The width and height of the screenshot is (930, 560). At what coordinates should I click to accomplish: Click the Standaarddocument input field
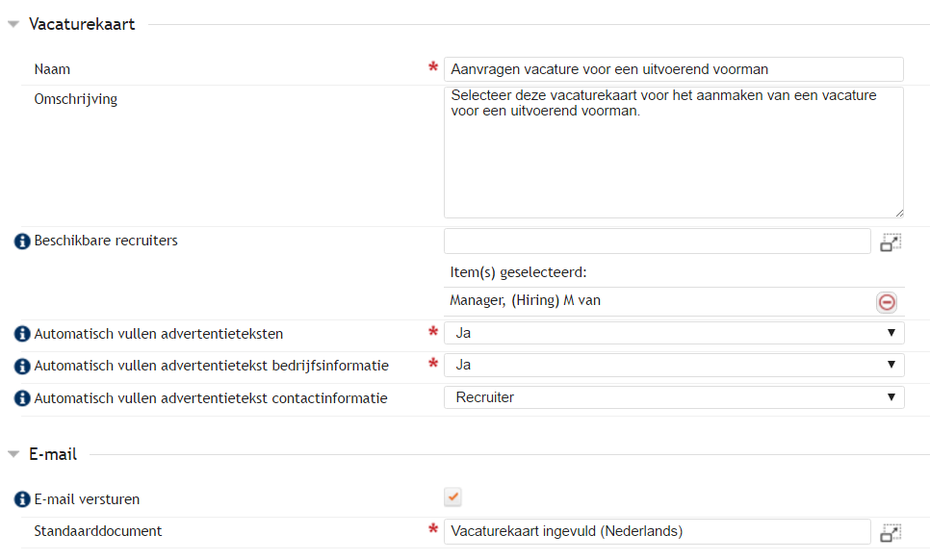click(x=658, y=531)
